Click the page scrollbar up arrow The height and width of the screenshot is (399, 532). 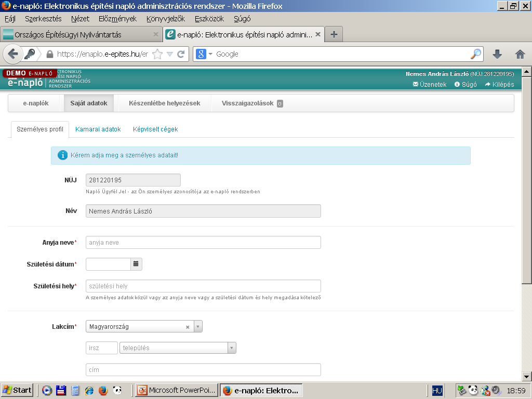click(x=527, y=72)
